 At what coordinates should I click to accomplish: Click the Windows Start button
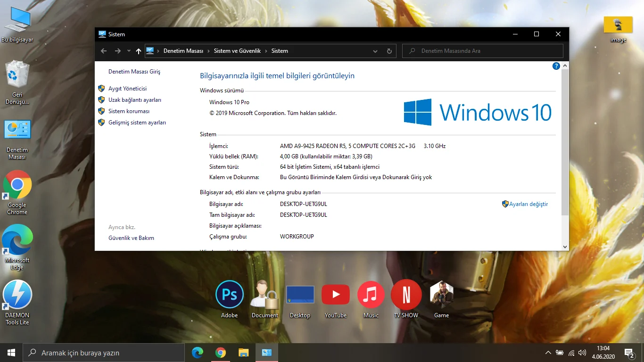pyautogui.click(x=11, y=353)
